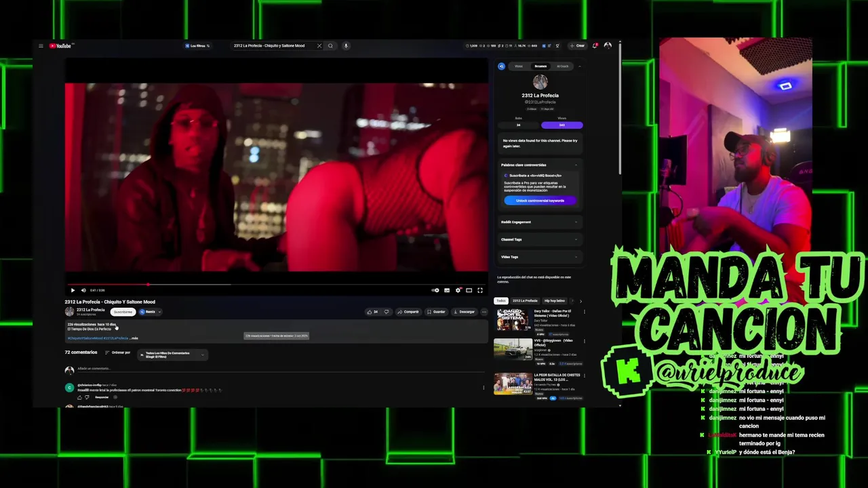The image size is (868, 488).
Task: Toggle autoplay switch in player
Action: (x=435, y=290)
